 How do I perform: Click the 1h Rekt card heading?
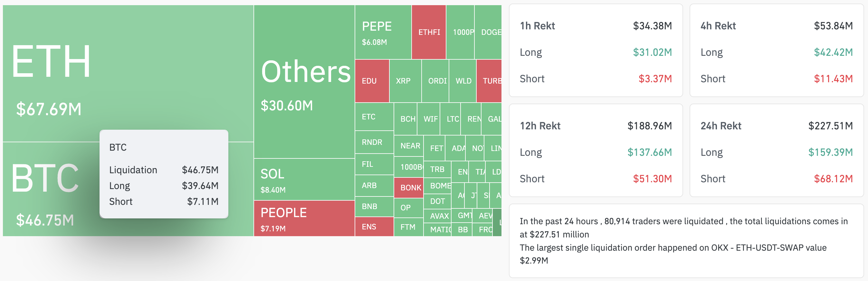click(x=537, y=26)
